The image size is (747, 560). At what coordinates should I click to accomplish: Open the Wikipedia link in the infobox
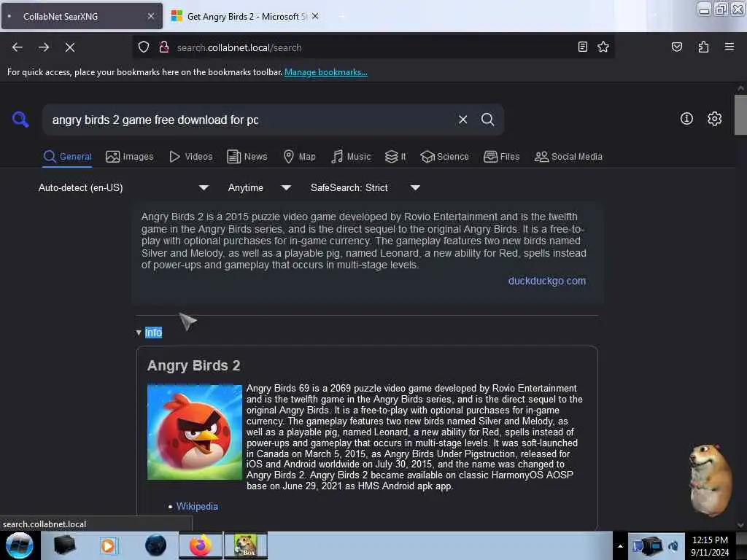pyautogui.click(x=197, y=506)
